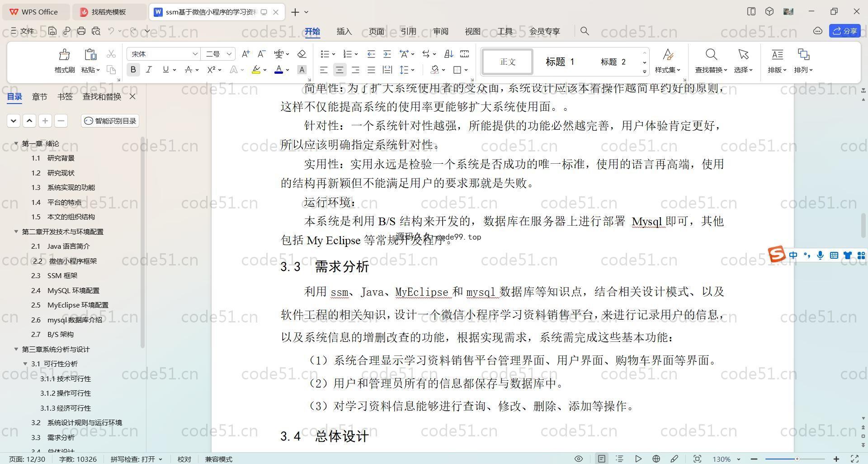This screenshot has height=464, width=868.
Task: Toggle center alignment
Action: 340,70
